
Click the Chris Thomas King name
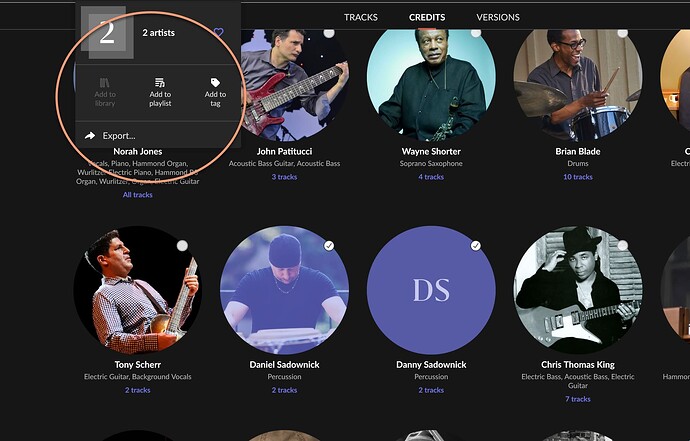point(578,364)
